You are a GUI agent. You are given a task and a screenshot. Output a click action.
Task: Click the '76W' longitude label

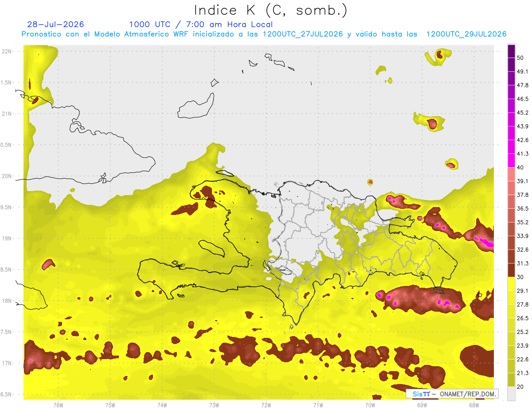click(x=58, y=405)
